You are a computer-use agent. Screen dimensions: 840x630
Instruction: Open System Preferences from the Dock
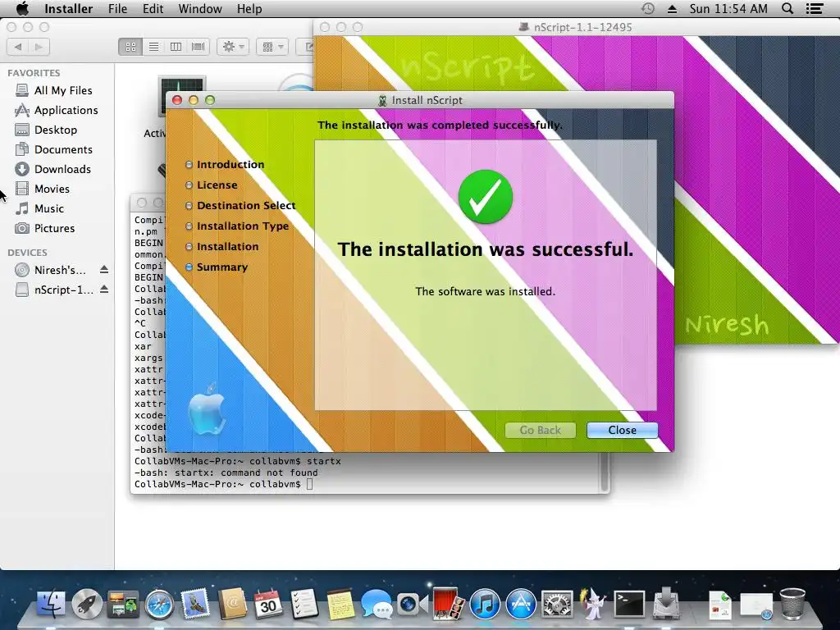tap(557, 605)
